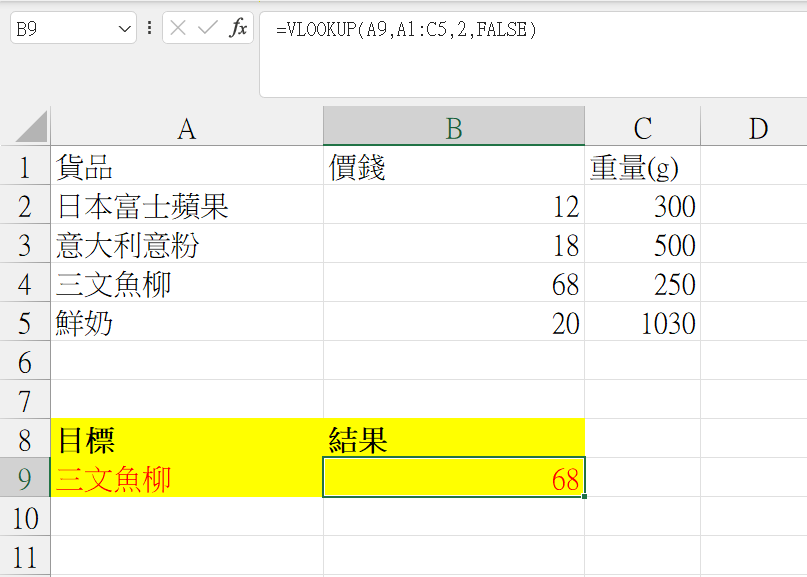
Task: Select the 重量(g) column header cell
Action: [643, 167]
